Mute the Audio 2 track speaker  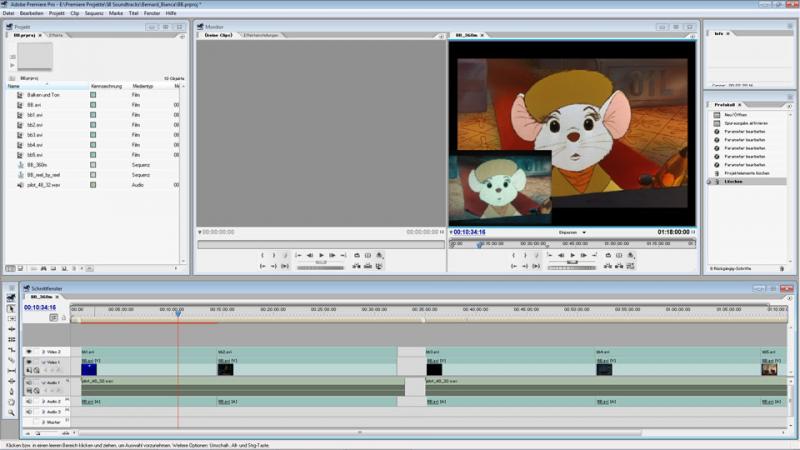point(28,402)
